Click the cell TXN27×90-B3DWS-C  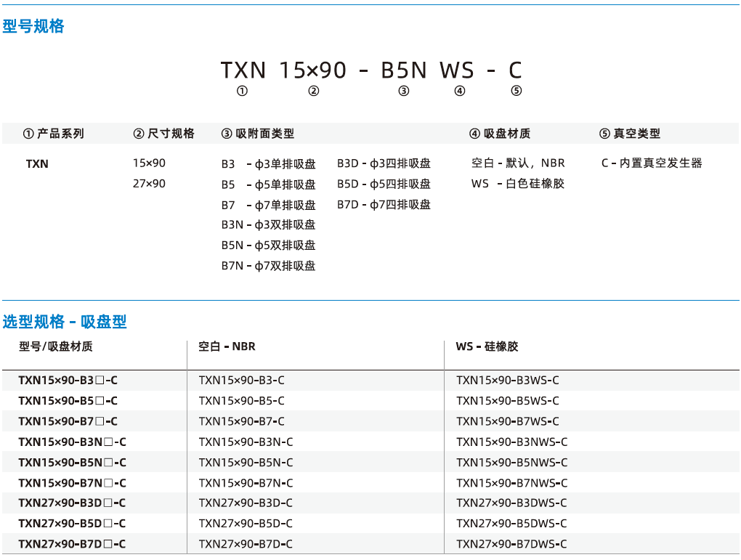coord(511,503)
